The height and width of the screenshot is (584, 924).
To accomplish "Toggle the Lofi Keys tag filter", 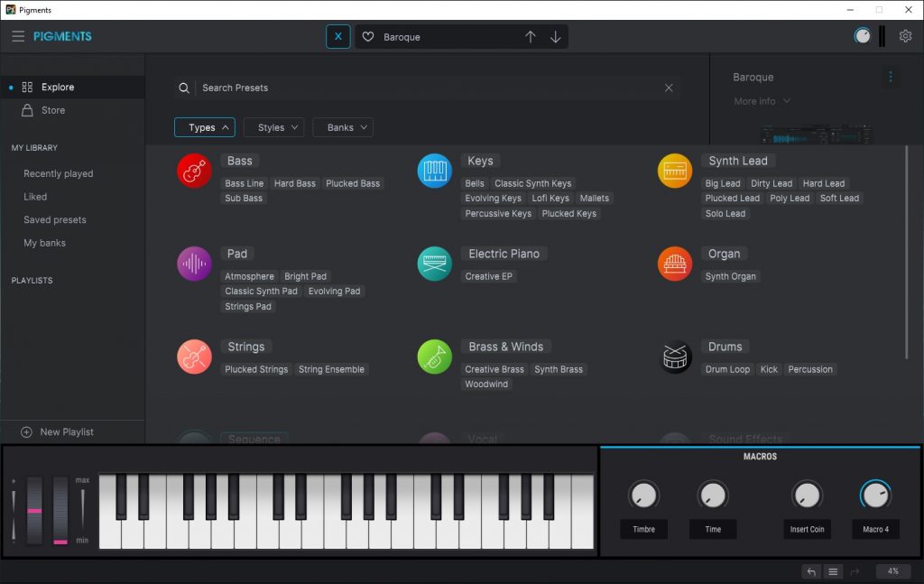I will click(550, 198).
